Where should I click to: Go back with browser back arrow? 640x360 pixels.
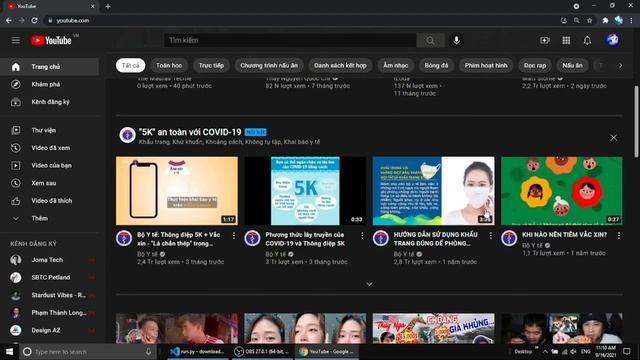click(x=9, y=20)
